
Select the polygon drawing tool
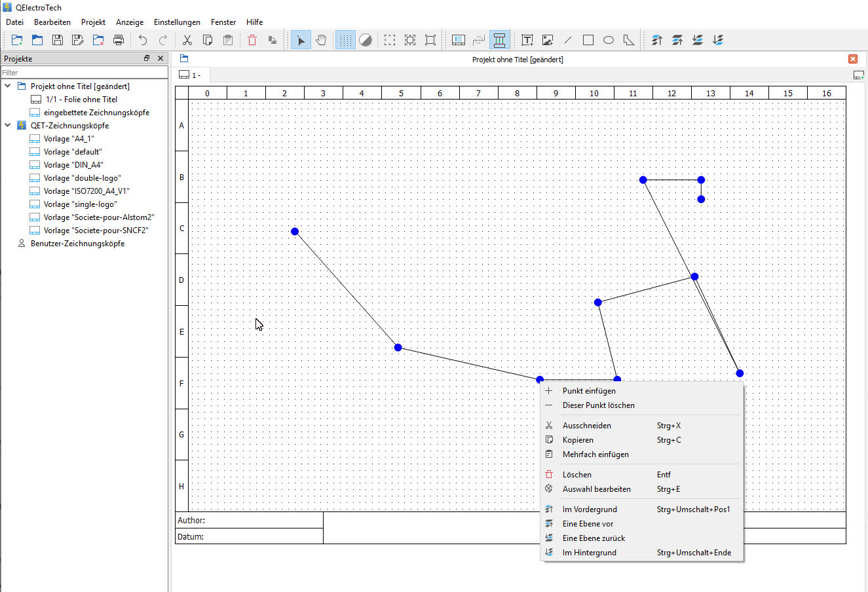[629, 41]
